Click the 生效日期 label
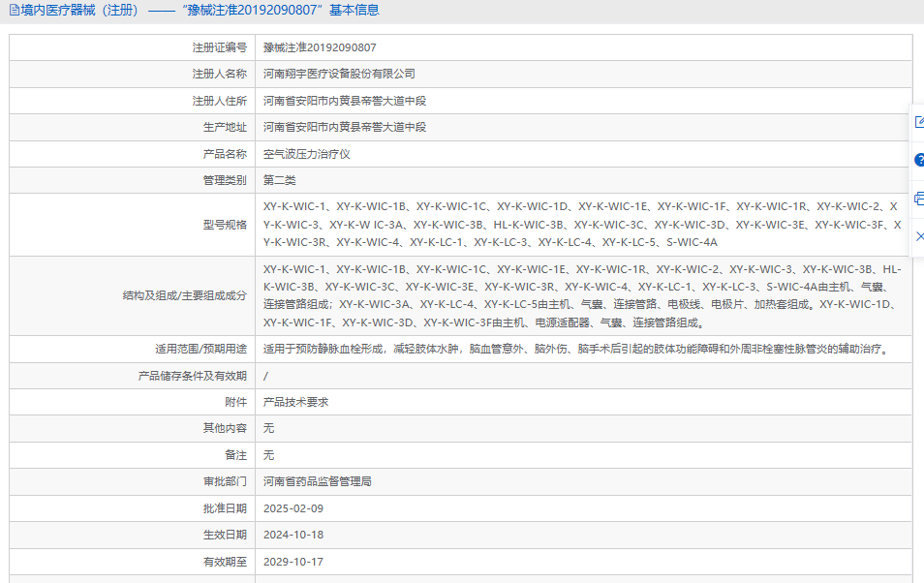The image size is (924, 583). coord(225,535)
